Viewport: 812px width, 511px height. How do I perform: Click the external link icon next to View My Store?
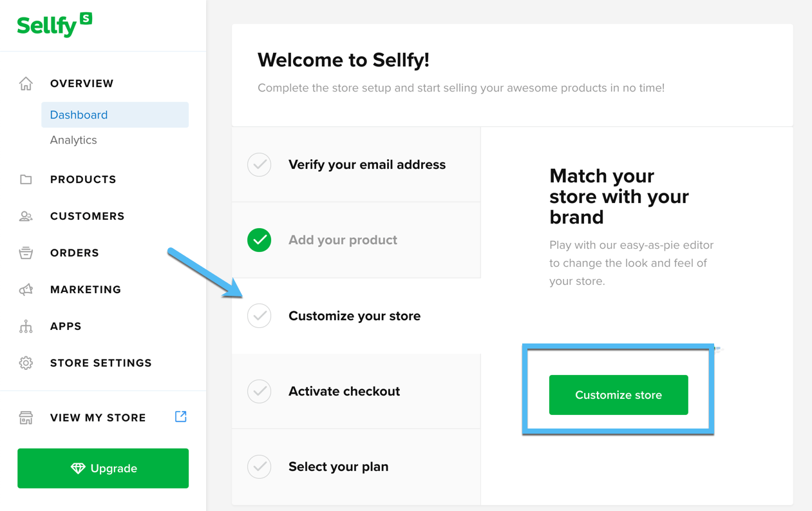180,416
